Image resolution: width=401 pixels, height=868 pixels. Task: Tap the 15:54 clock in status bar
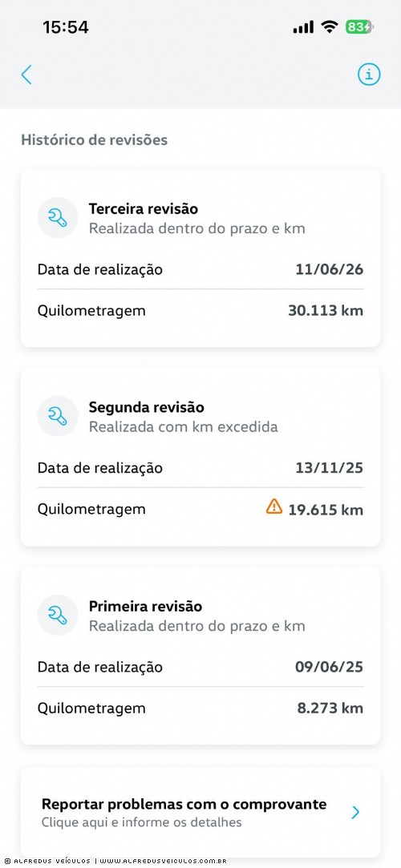coord(66,27)
